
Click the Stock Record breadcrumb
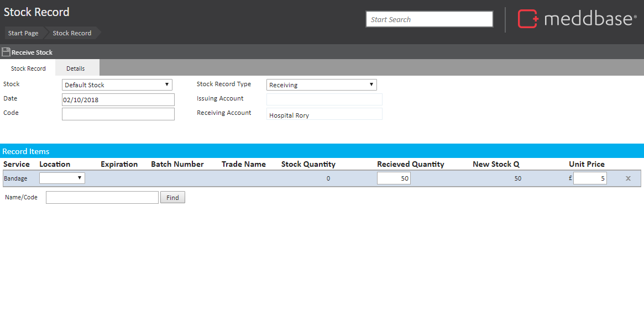(72, 33)
